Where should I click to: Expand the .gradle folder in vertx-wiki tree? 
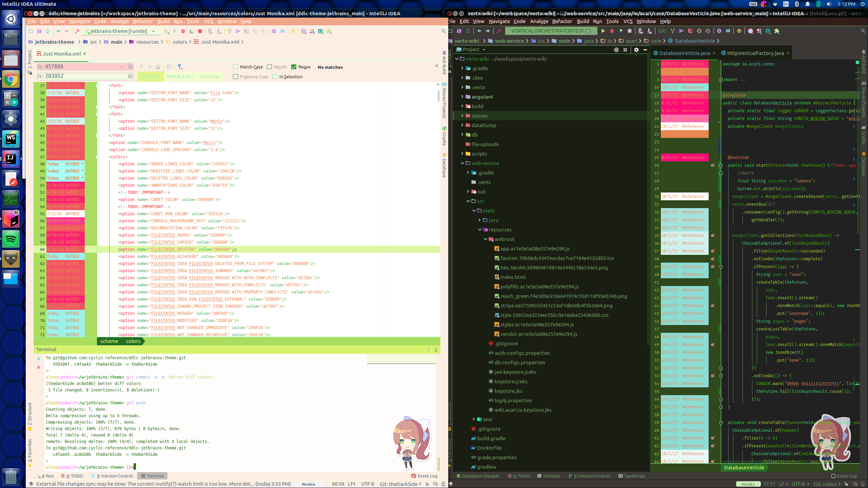[462, 68]
